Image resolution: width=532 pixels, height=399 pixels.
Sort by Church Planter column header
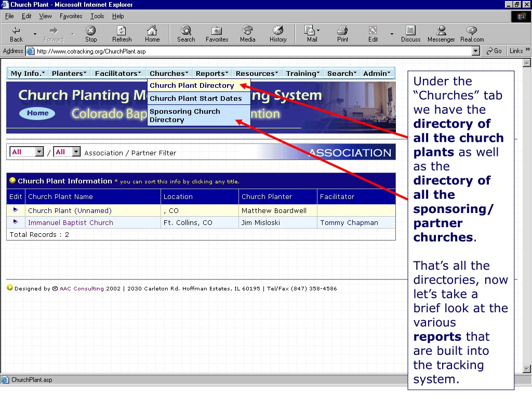click(267, 196)
